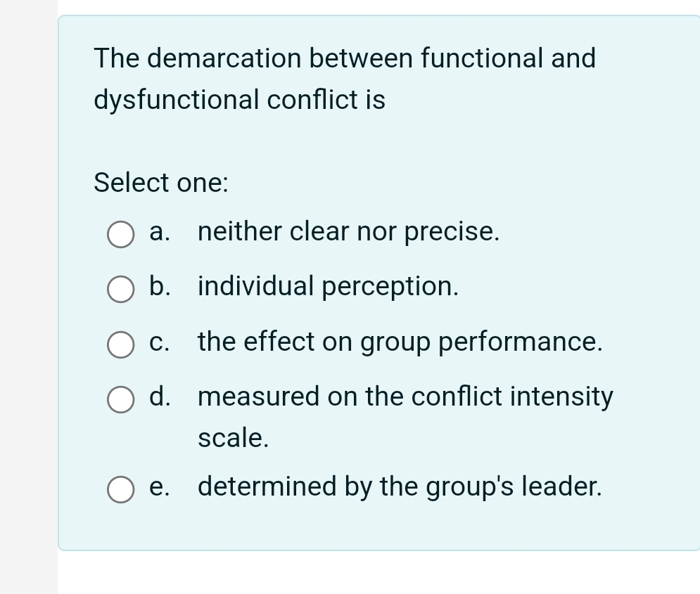
Task: Click the option label text 'a.'
Action: pos(159,232)
